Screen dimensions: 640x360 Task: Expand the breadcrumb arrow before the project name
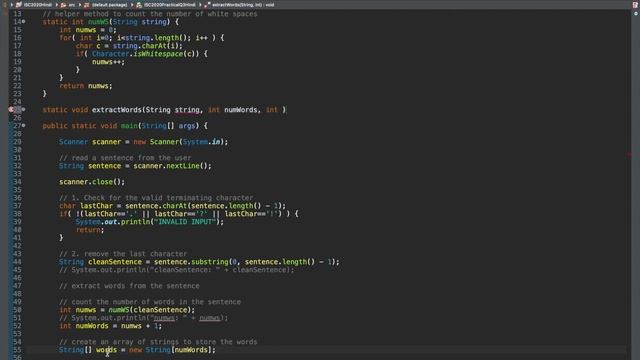[x=12, y=5]
